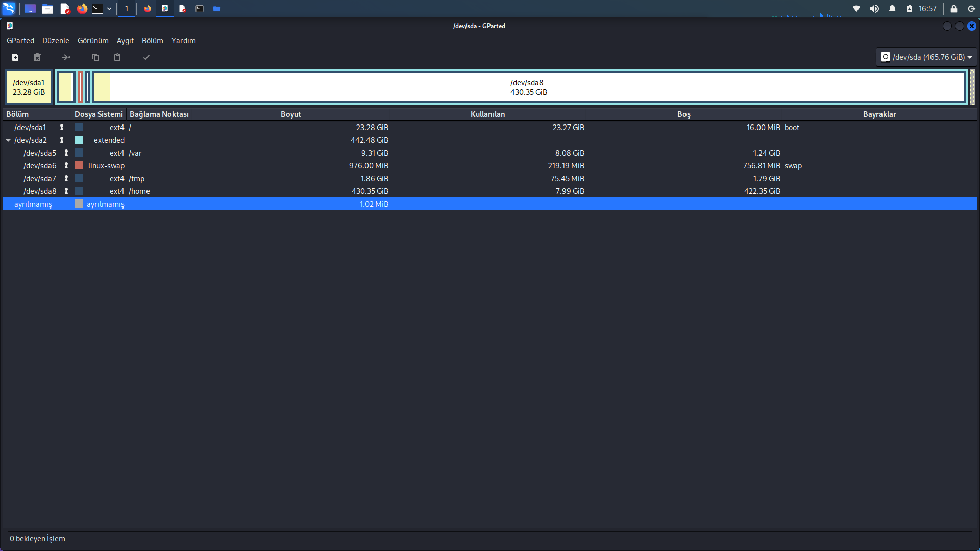Click the New partition toolbar icon
Screen dimensions: 980x551
[x=15, y=57]
